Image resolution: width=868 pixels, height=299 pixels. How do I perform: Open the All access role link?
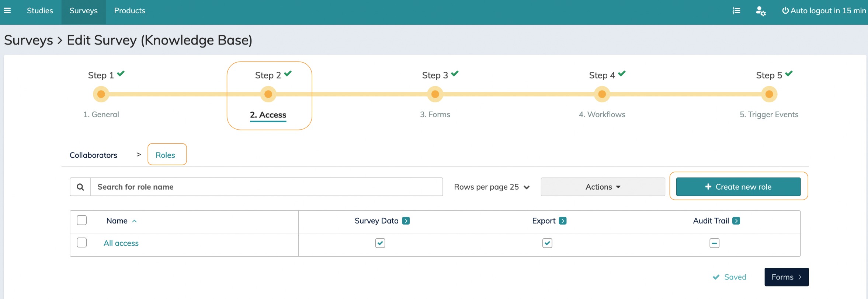coord(121,243)
